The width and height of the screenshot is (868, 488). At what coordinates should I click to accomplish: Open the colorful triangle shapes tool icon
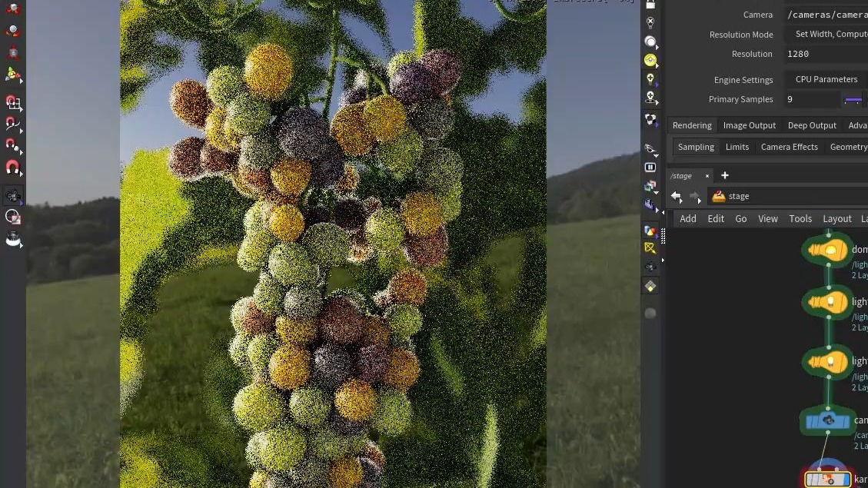13,74
